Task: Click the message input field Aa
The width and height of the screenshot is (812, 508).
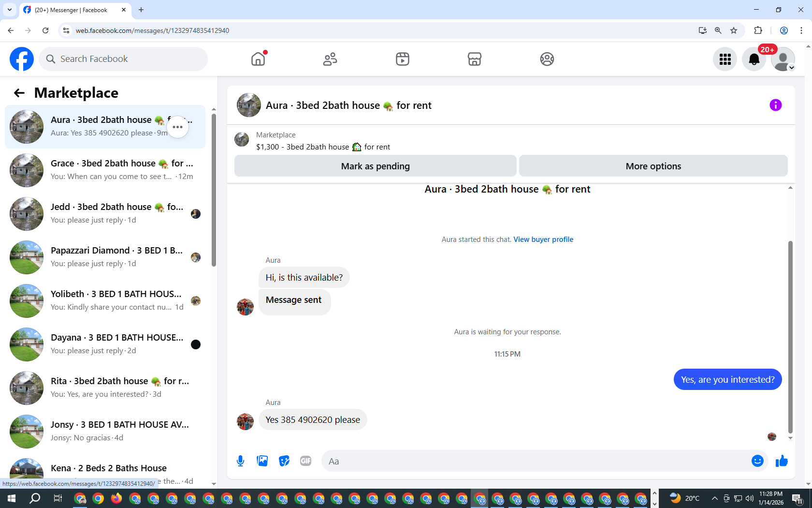Action: click(x=536, y=461)
